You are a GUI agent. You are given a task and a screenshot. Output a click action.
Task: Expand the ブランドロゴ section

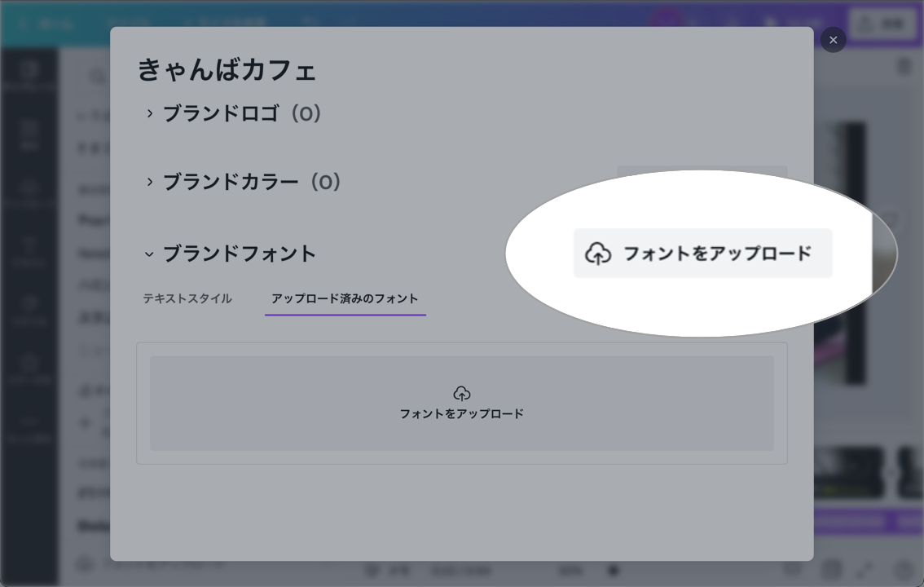pyautogui.click(x=150, y=113)
